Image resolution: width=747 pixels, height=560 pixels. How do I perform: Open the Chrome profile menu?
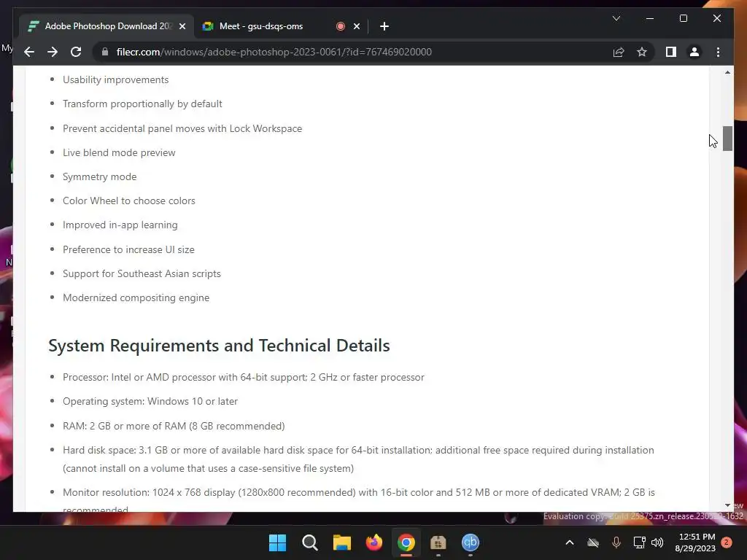click(694, 52)
